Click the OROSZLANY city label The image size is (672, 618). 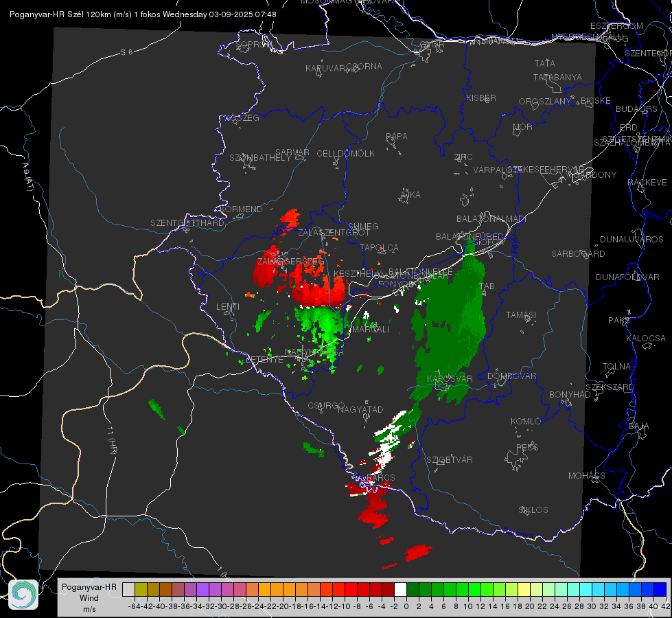click(545, 101)
